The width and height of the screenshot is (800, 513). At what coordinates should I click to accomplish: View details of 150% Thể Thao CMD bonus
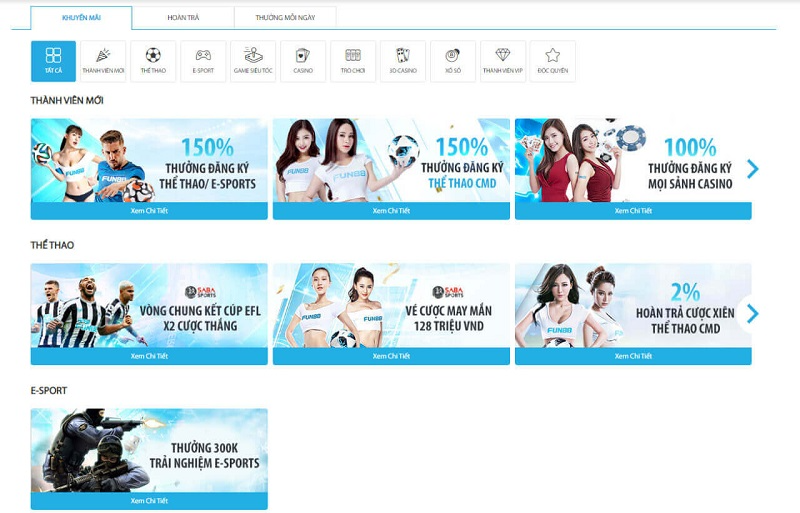pos(391,211)
